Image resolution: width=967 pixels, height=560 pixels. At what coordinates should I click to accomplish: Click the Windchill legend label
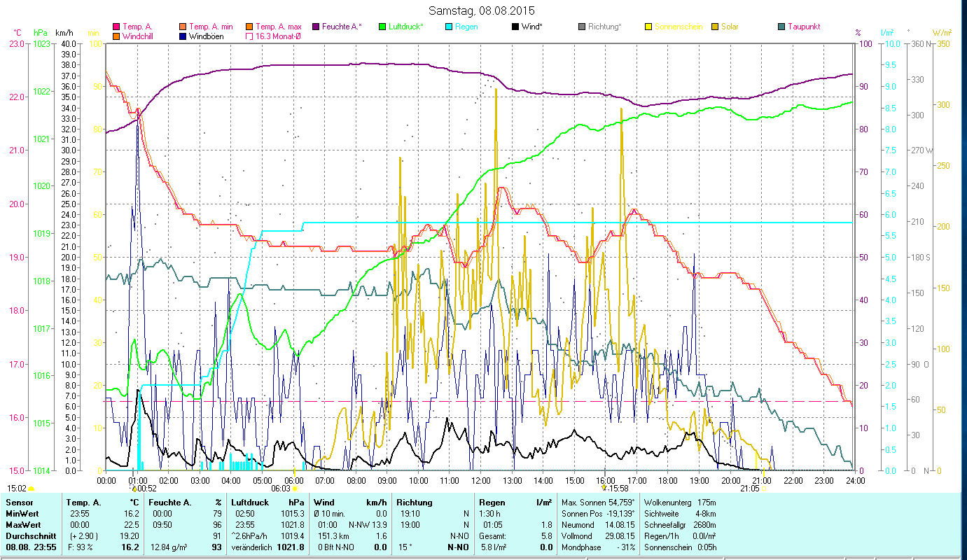tap(139, 36)
